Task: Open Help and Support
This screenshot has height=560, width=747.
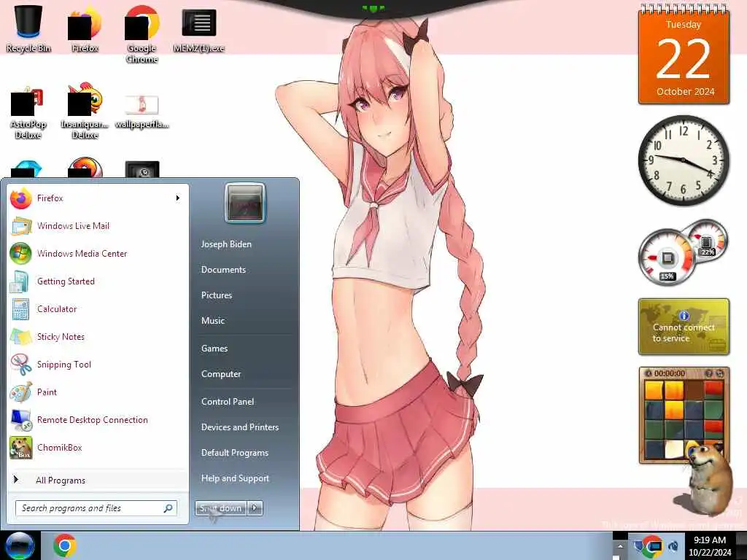Action: point(236,478)
